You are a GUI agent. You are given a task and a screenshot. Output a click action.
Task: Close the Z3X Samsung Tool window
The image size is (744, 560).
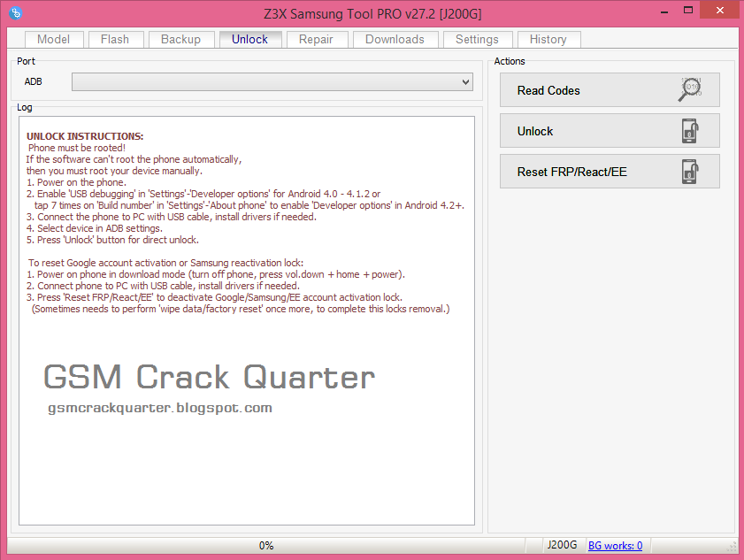click(720, 10)
